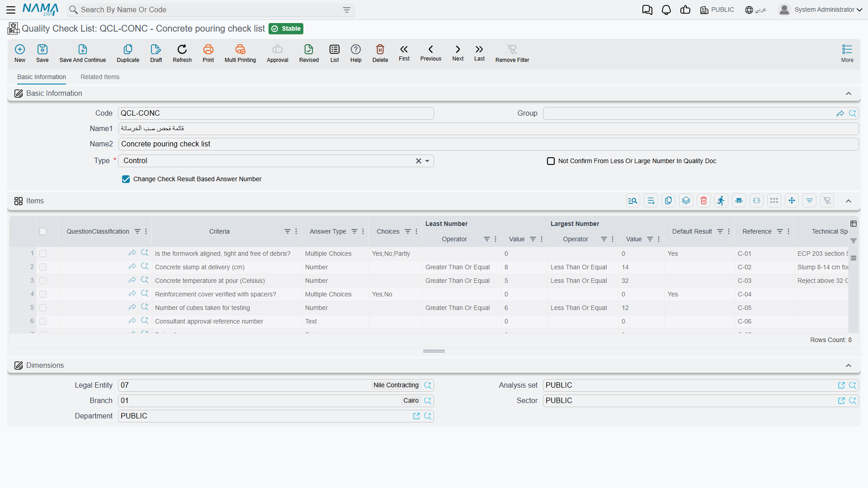868x488 pixels.
Task: Open System Administrator user menu
Action: (821, 10)
